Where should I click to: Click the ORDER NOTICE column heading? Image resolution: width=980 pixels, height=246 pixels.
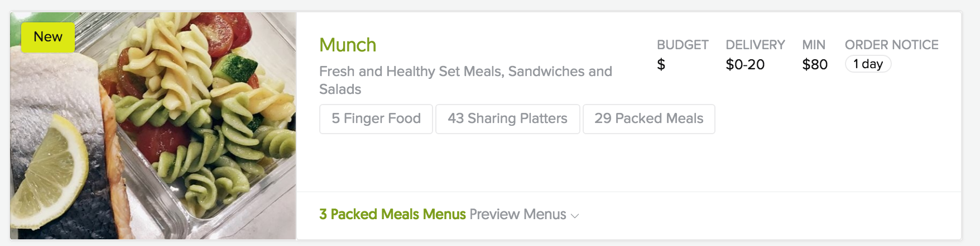tap(891, 45)
